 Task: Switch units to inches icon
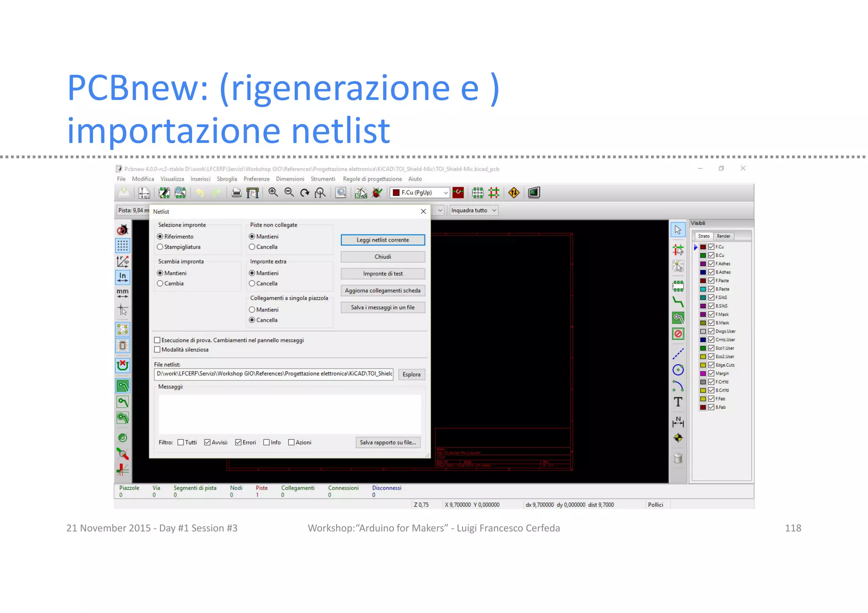click(122, 277)
